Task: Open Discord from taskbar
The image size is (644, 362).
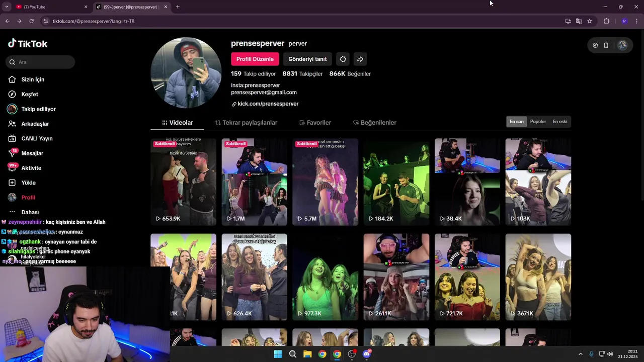Action: [x=367, y=354]
